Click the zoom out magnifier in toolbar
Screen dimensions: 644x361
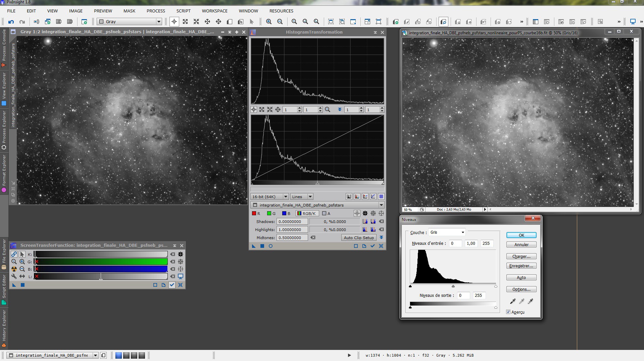pos(280,22)
